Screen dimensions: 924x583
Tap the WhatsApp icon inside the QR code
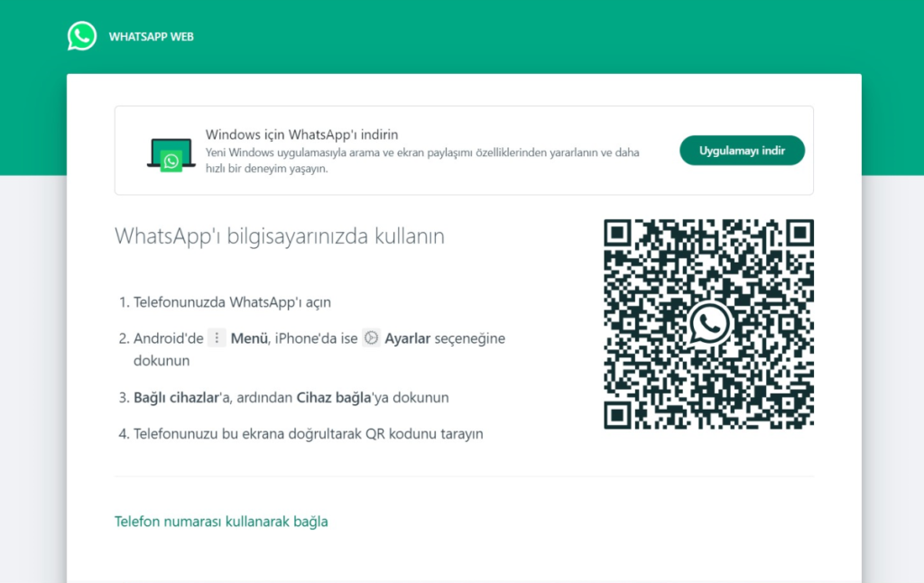(x=708, y=321)
